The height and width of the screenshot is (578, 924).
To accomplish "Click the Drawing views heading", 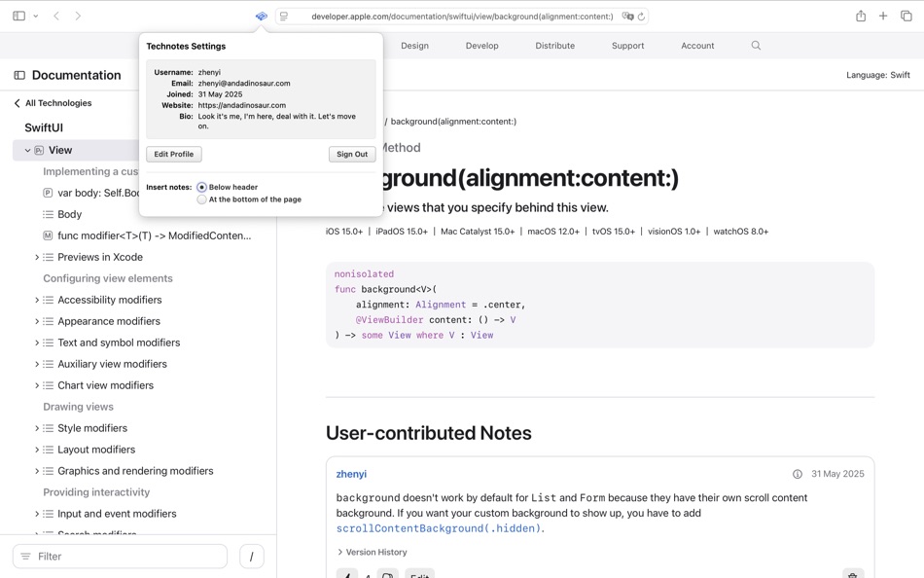I will pyautogui.click(x=79, y=407).
